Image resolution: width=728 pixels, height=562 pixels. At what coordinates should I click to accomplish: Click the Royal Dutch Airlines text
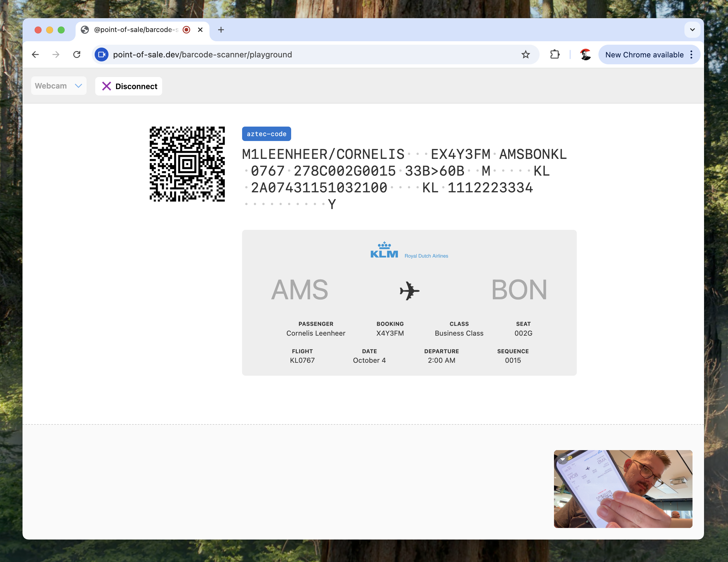point(426,256)
